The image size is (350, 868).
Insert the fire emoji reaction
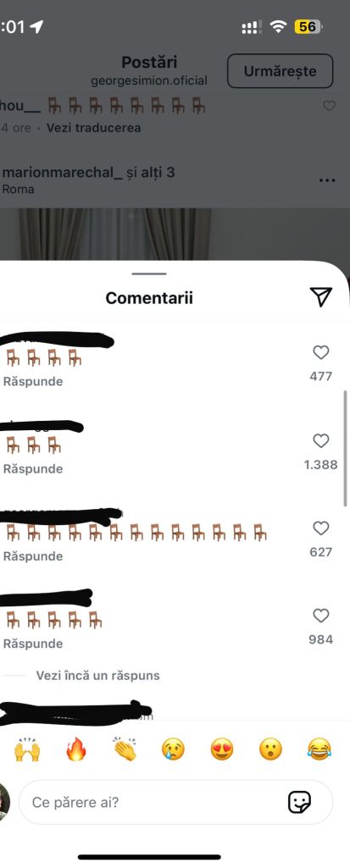(76, 749)
